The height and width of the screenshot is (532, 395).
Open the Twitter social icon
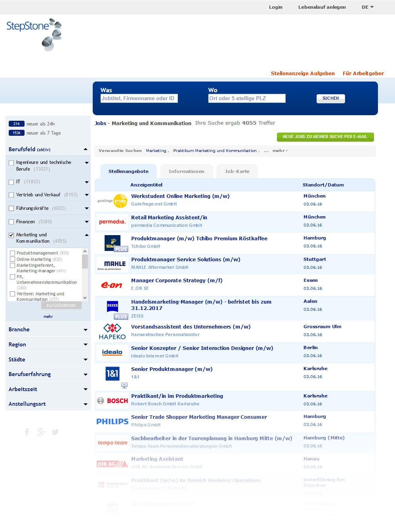[x=55, y=432]
